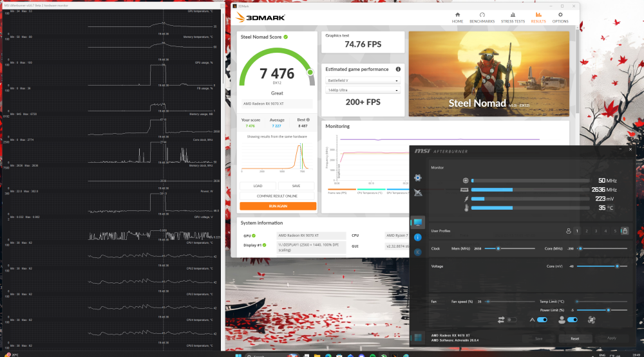This screenshot has height=357, width=644.
Task: Go to the Benchmarks tab in 3DMark
Action: [x=482, y=17]
